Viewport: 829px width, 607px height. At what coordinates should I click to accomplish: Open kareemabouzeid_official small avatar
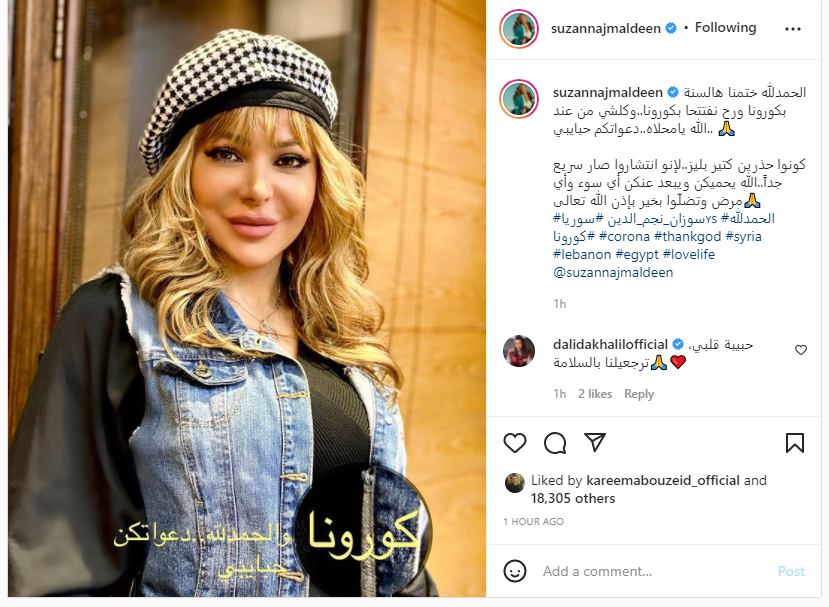514,482
